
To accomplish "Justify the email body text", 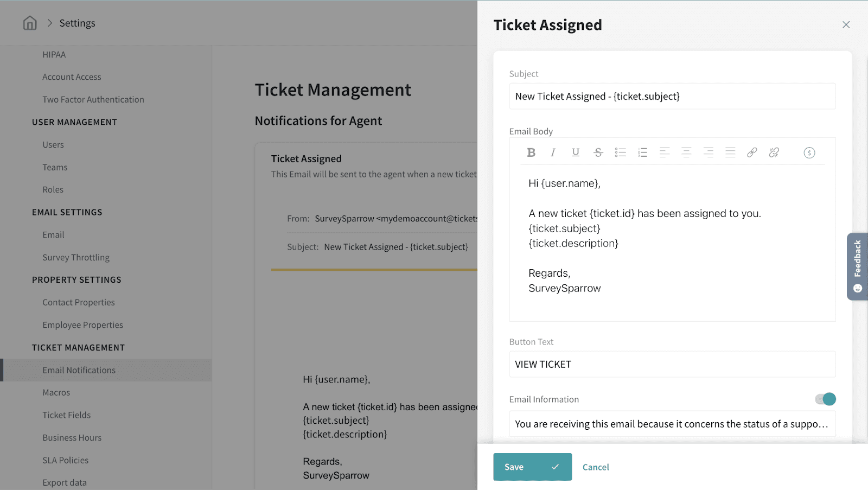I will (x=730, y=152).
